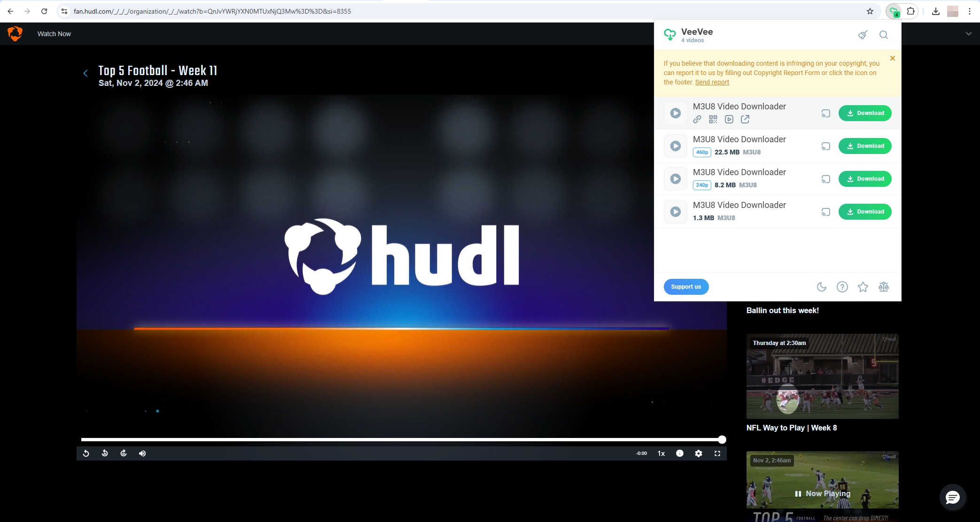This screenshot has height=522, width=980.
Task: Click the VeeVee QR code icon
Action: click(x=713, y=119)
